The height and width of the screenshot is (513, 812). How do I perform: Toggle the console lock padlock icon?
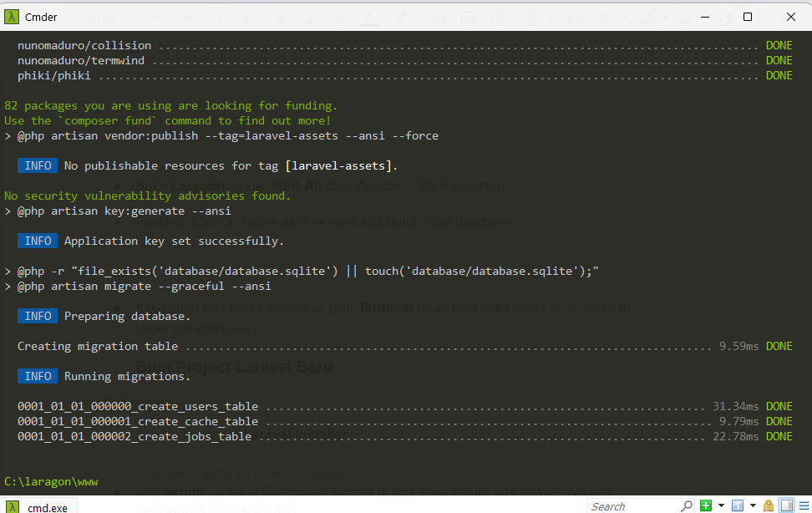click(x=768, y=505)
